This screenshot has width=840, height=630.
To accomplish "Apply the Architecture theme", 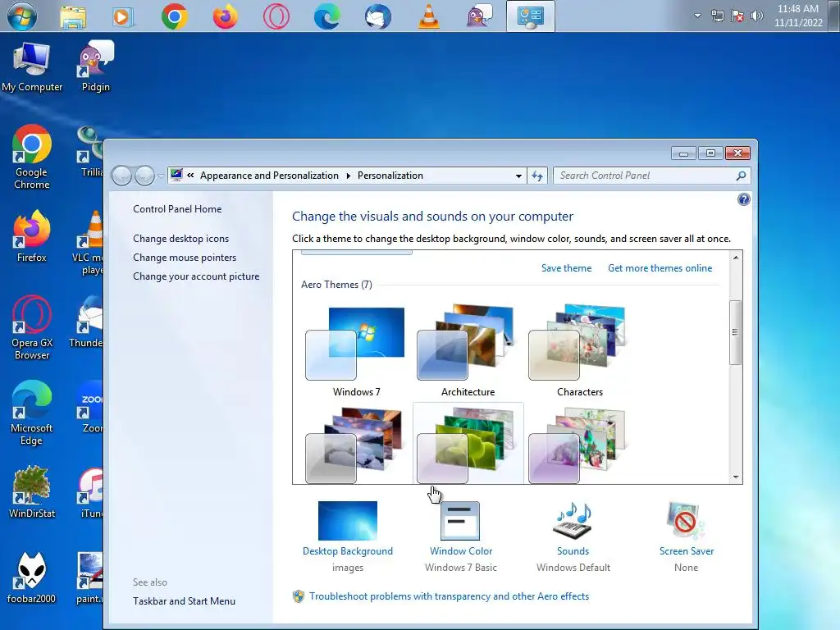I will (x=468, y=351).
